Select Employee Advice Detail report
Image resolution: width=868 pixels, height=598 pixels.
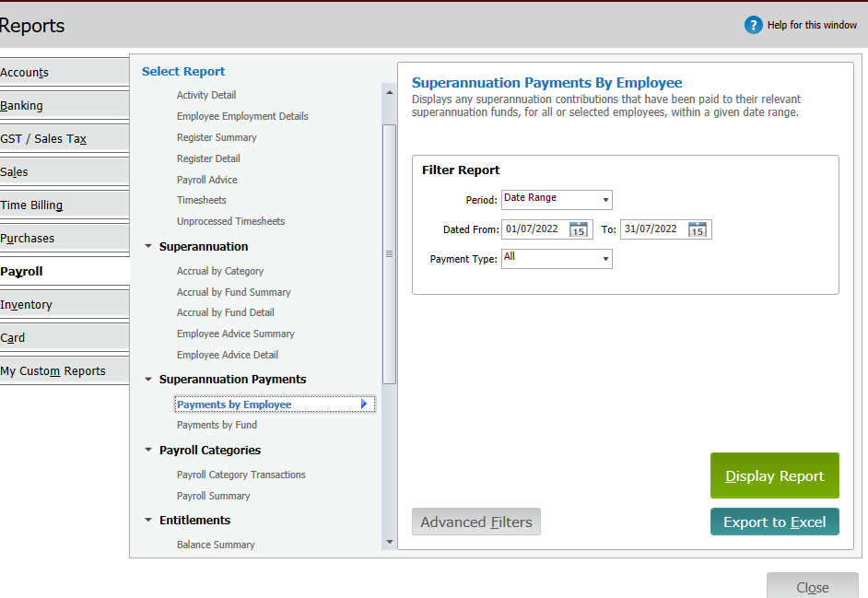point(228,355)
